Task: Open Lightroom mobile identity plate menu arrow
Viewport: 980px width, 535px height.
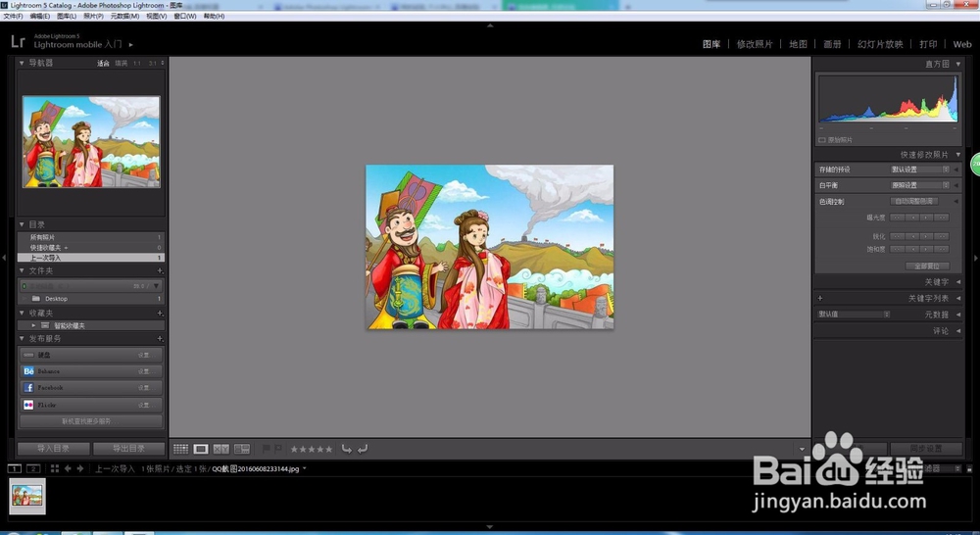Action: (x=130, y=44)
